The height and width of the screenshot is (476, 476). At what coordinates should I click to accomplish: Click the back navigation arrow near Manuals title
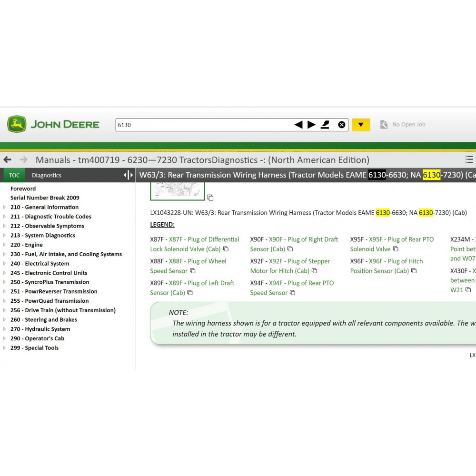pos(8,160)
